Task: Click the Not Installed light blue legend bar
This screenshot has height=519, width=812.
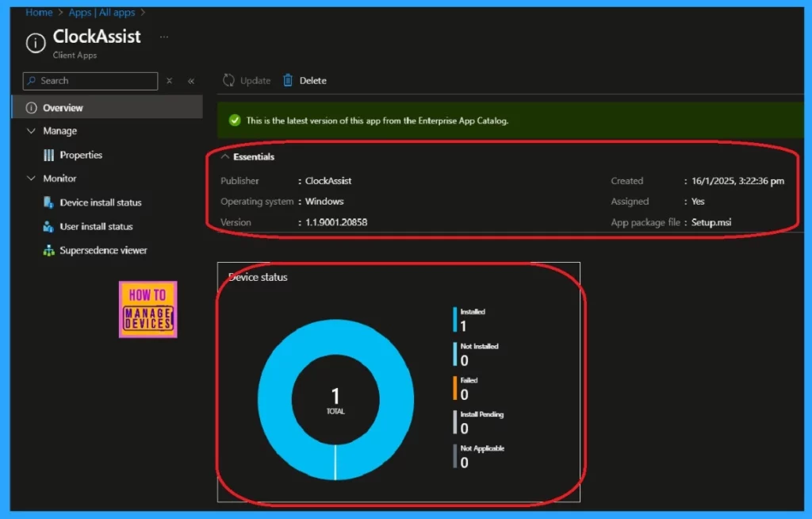Action: (454, 354)
